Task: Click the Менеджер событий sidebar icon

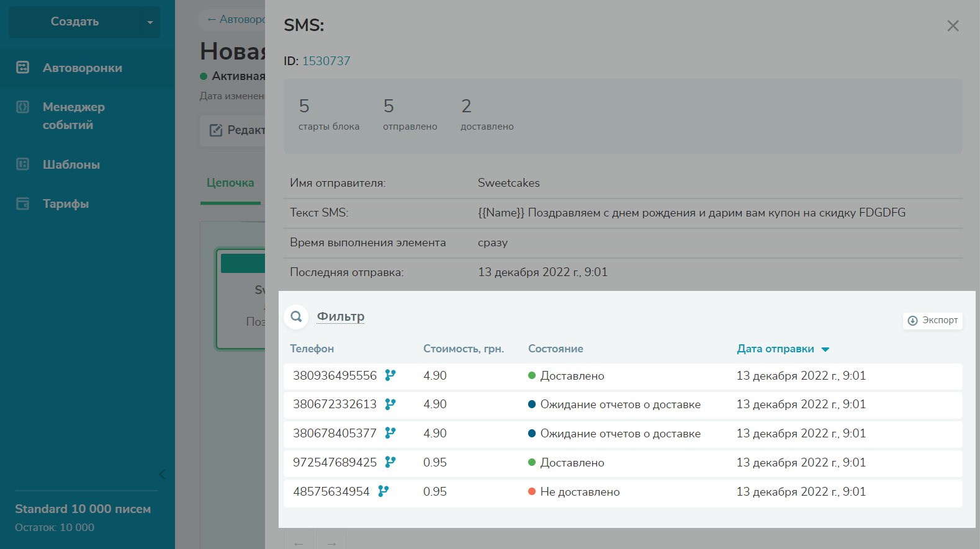Action: [x=23, y=107]
